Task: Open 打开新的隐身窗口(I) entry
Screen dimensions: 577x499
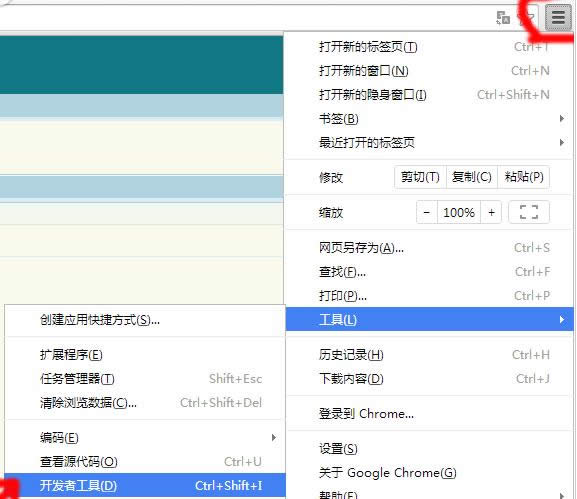Action: [429, 95]
